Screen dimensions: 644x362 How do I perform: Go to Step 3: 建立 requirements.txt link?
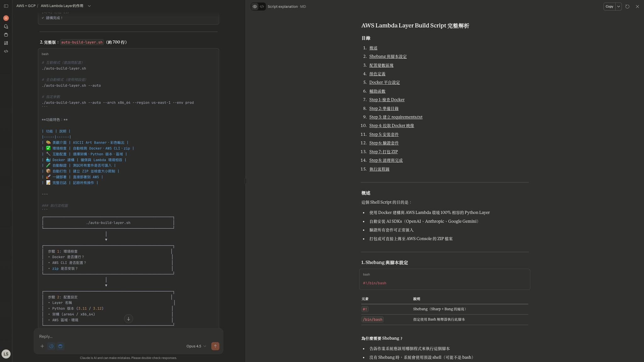(x=396, y=117)
